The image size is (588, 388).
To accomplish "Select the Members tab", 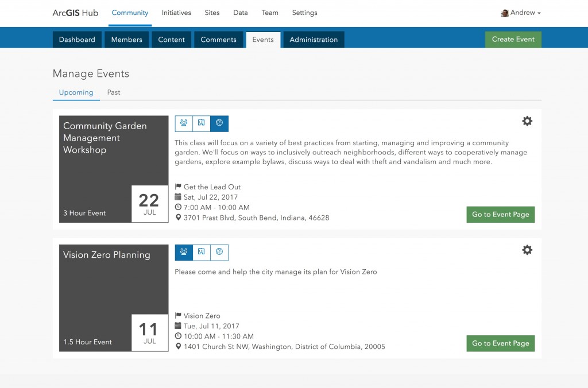I will (126, 40).
